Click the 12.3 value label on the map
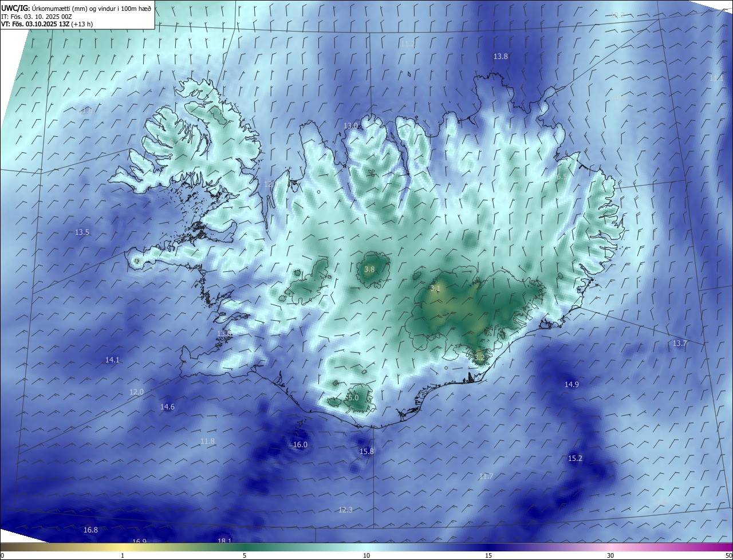The height and width of the screenshot is (560, 733). coord(345,510)
